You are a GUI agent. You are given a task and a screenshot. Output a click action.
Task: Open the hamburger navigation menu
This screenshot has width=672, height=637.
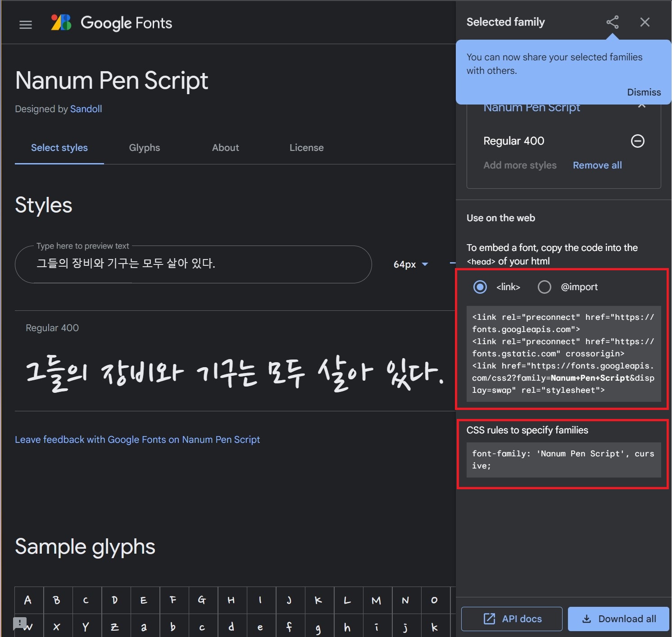click(x=26, y=25)
